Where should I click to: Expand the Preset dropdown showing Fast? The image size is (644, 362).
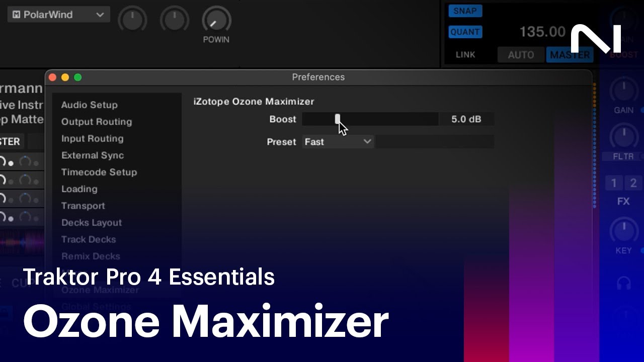click(338, 142)
